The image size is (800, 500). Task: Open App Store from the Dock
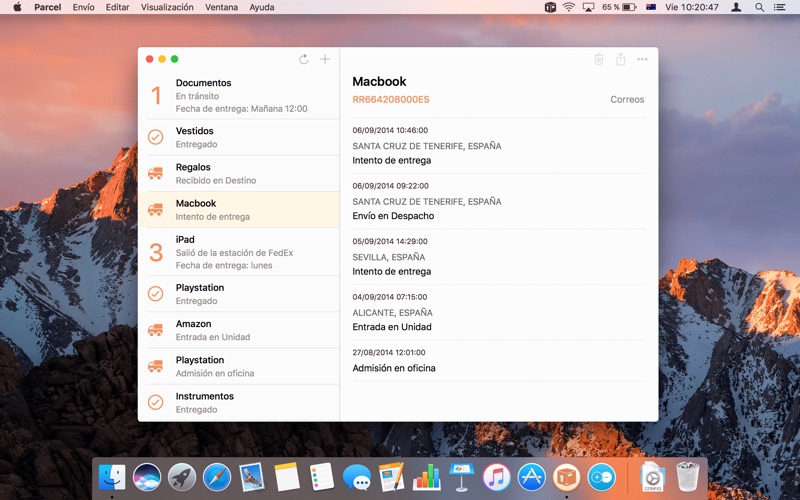tap(532, 478)
